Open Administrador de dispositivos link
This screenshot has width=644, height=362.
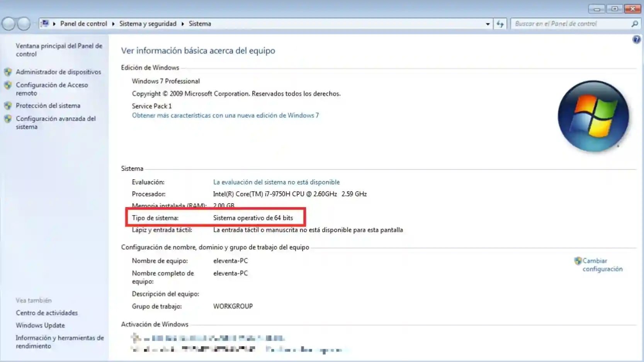tap(58, 72)
